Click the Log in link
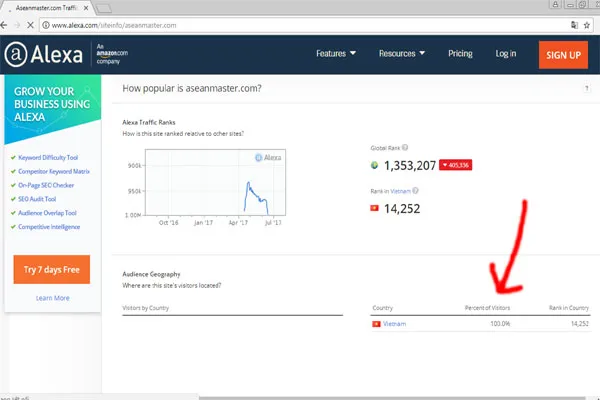The width and height of the screenshot is (600, 400). pyautogui.click(x=505, y=54)
